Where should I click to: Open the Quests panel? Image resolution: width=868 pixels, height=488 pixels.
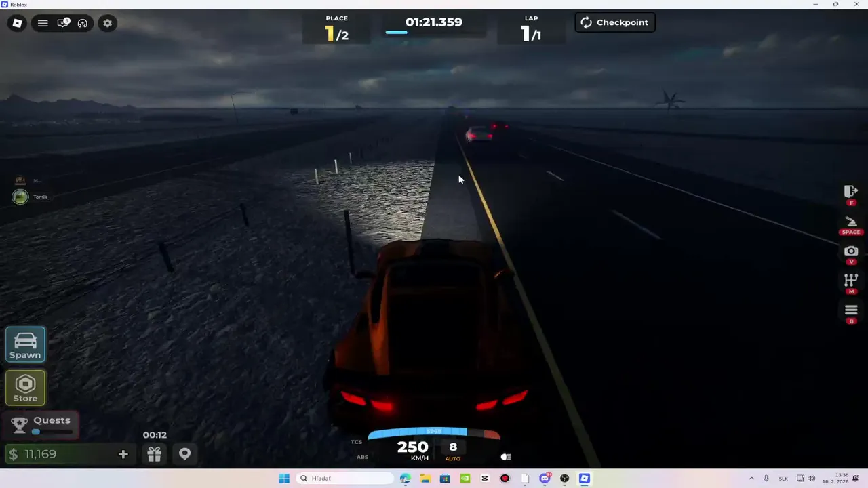[41, 424]
